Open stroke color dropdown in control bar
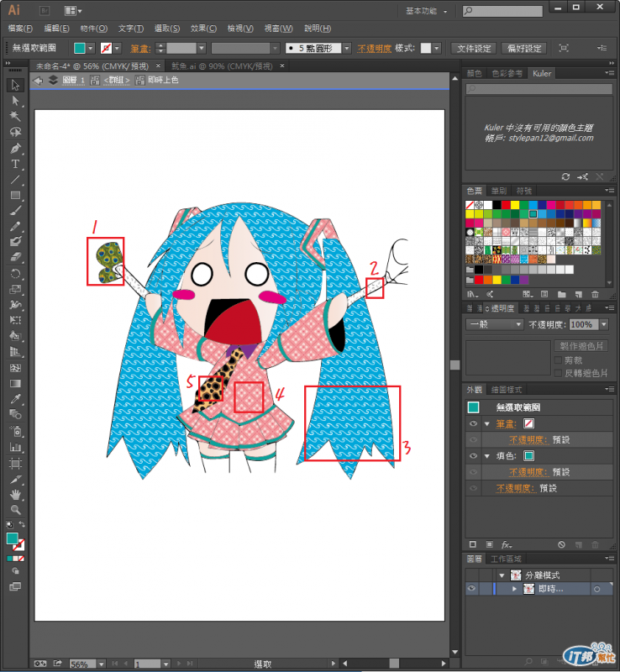The width and height of the screenshot is (620, 672). (x=117, y=49)
